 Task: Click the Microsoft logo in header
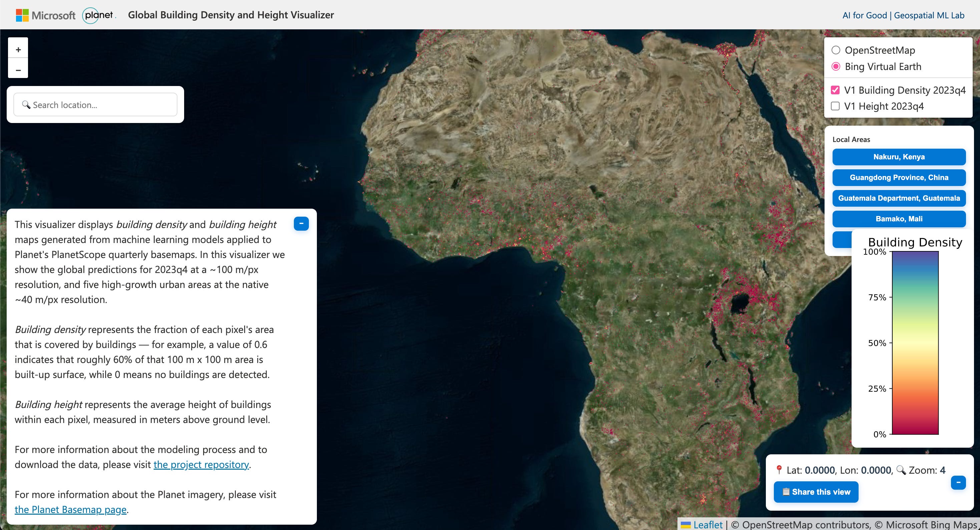point(46,15)
